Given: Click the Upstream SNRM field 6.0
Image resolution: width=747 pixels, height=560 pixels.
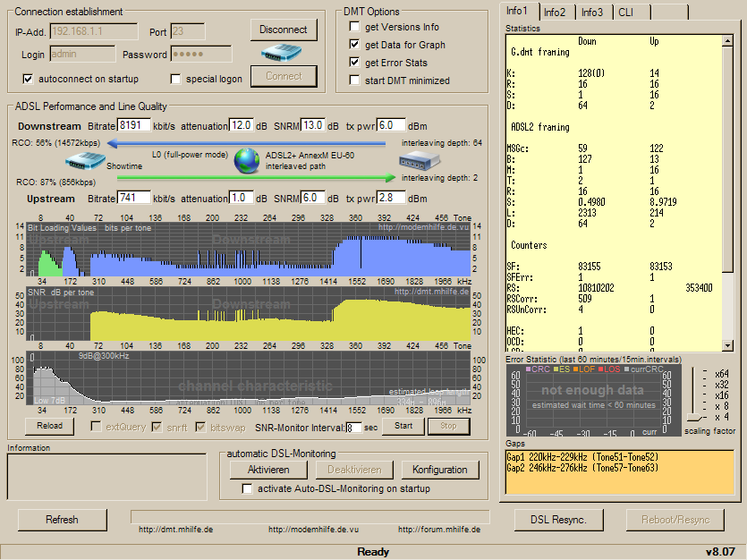Looking at the screenshot, I should tap(313, 198).
